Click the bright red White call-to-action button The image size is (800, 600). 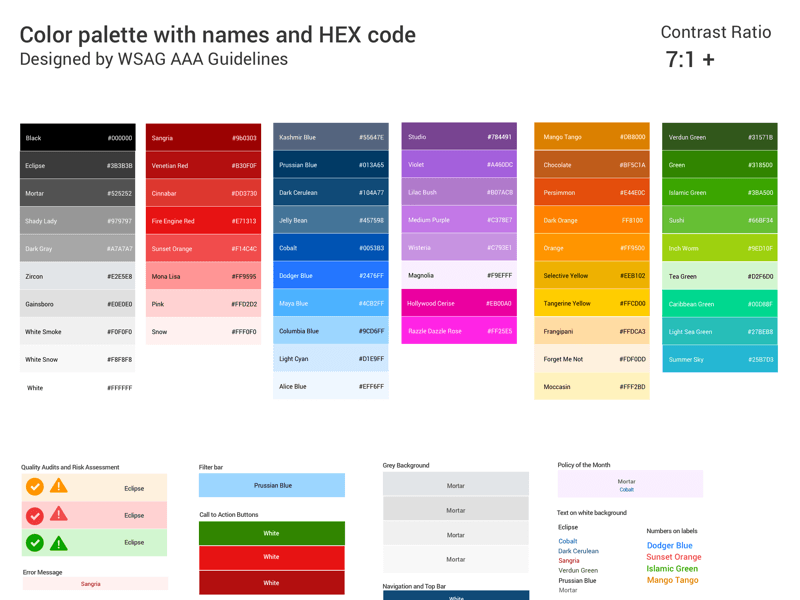tap(272, 557)
